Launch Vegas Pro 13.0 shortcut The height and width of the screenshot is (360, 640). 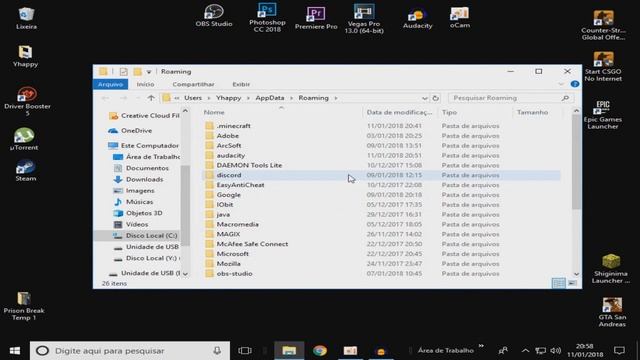[364, 19]
